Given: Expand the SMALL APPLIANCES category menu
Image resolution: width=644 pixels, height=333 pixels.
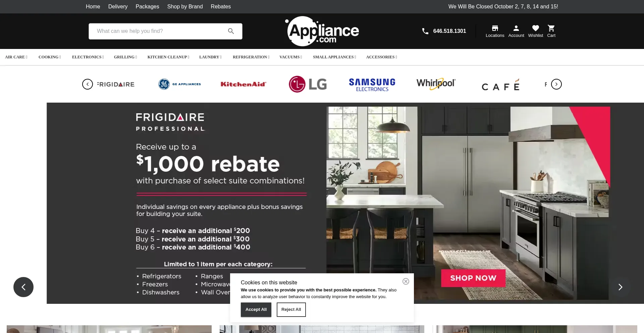Looking at the screenshot, I should click(x=334, y=57).
